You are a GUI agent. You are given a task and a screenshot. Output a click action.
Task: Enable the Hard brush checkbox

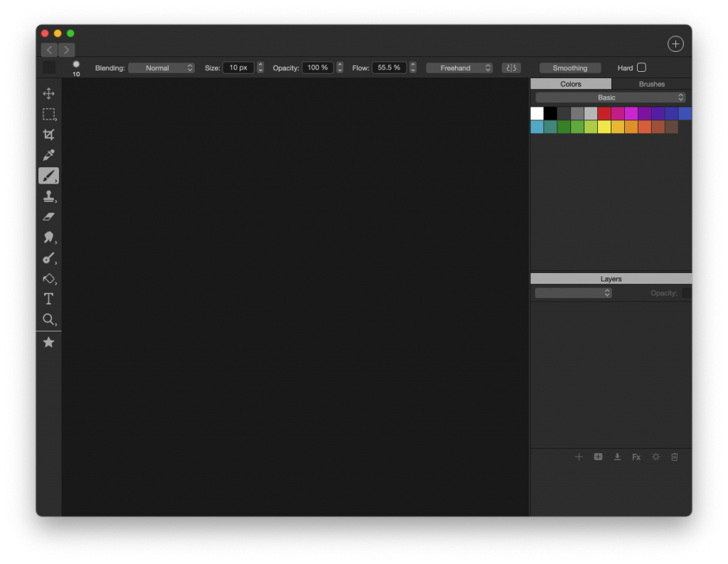(x=642, y=68)
